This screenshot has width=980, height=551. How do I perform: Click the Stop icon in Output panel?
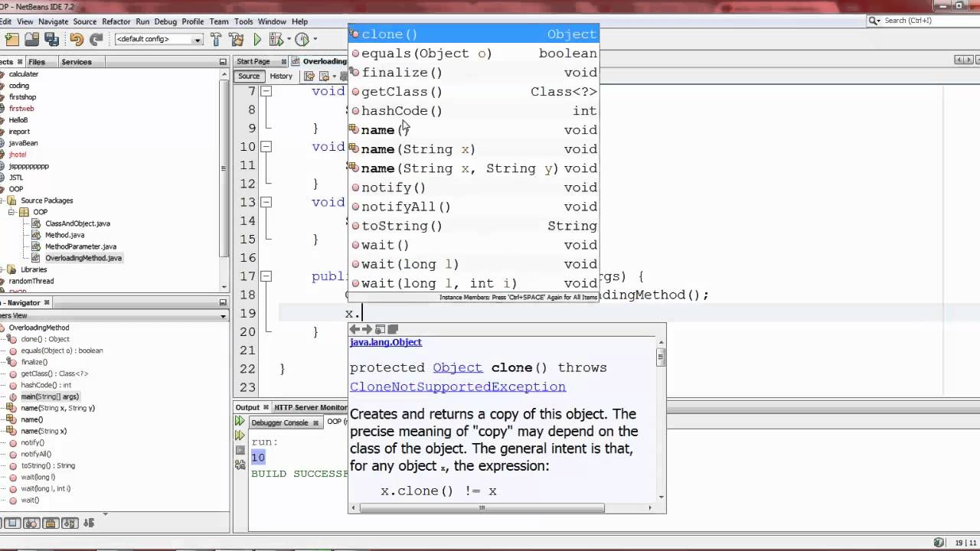(240, 451)
